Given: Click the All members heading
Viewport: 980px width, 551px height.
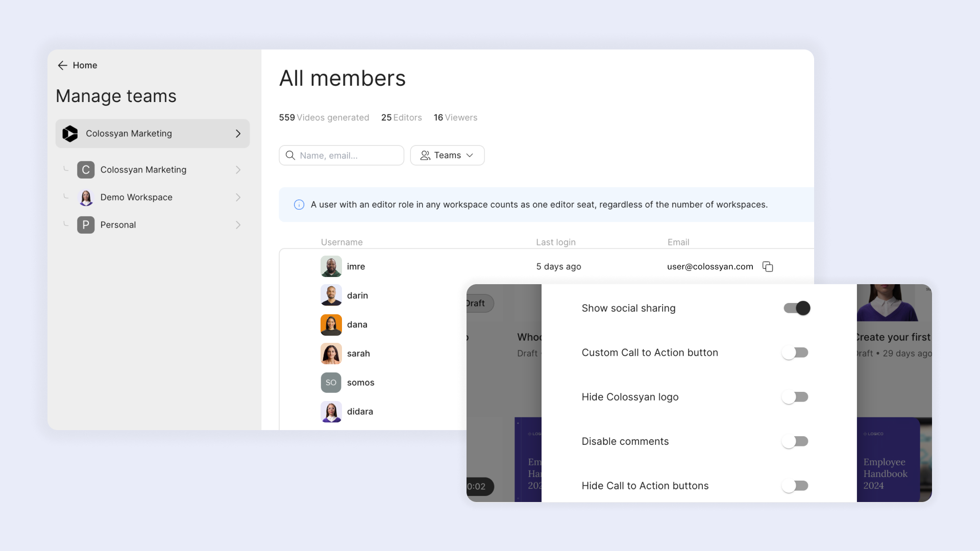Looking at the screenshot, I should coord(342,79).
